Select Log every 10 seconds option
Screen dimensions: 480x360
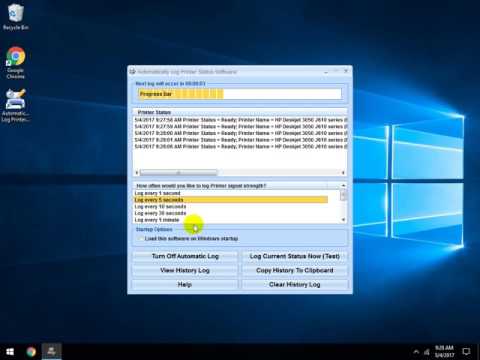pos(231,207)
